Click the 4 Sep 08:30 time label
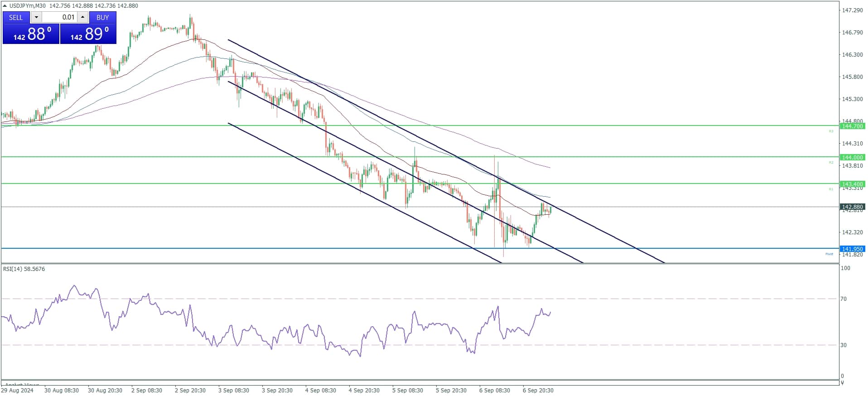Image resolution: width=868 pixels, height=396 pixels. (321, 390)
